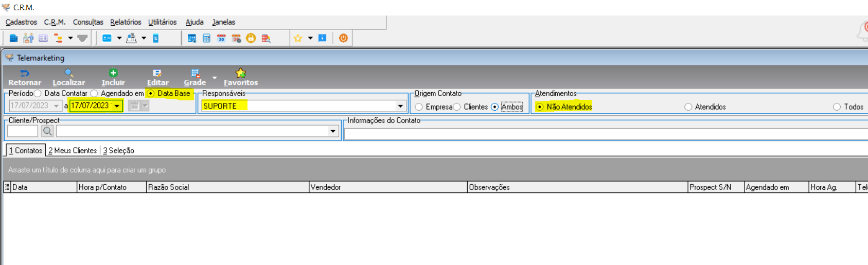
Task: Open the Consultas menu
Action: tap(88, 22)
